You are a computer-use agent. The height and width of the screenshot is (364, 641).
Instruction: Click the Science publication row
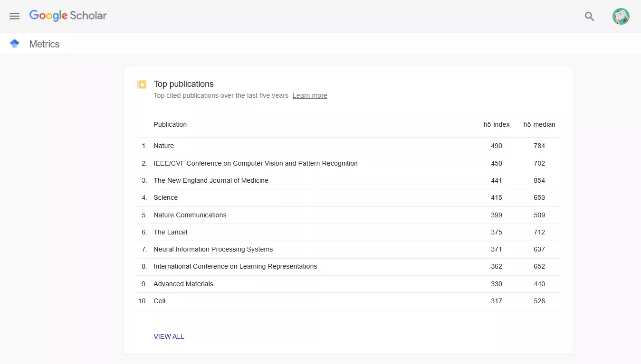pyautogui.click(x=165, y=197)
